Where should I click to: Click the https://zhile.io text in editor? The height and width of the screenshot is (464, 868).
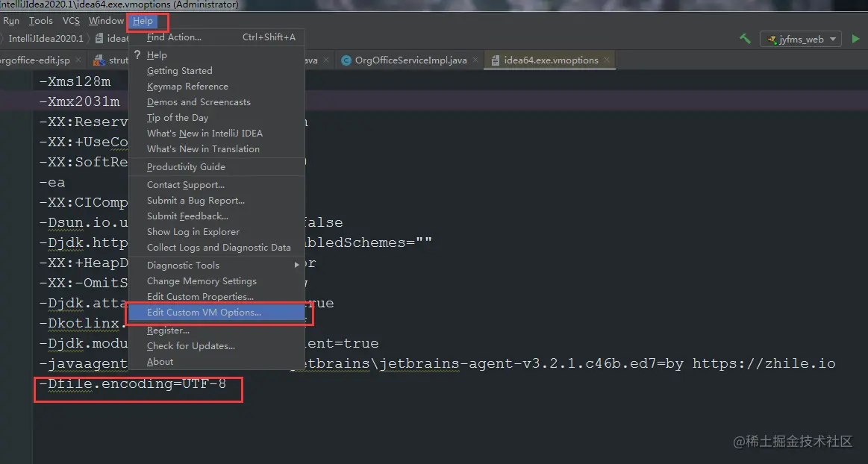tap(764, 363)
